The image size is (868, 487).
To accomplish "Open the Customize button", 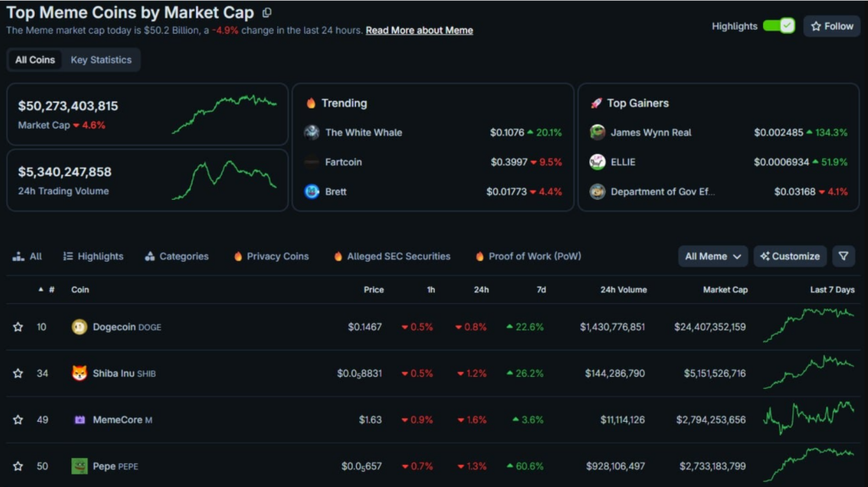I will point(790,256).
